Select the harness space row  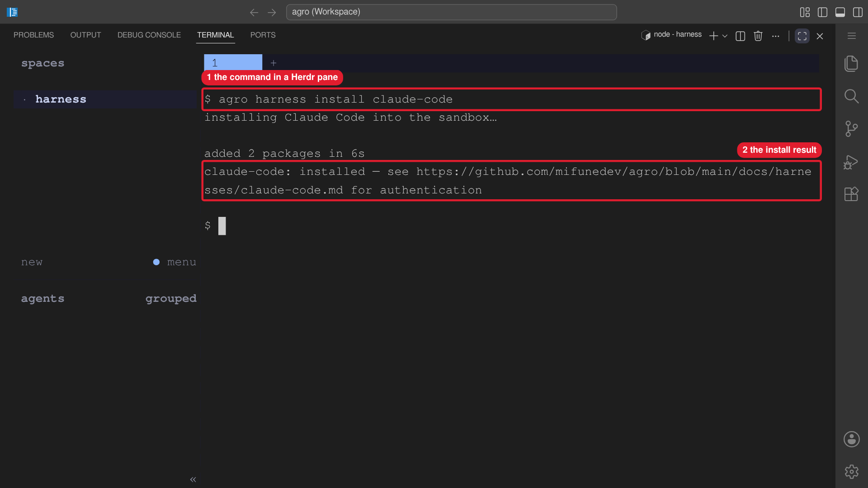point(106,99)
